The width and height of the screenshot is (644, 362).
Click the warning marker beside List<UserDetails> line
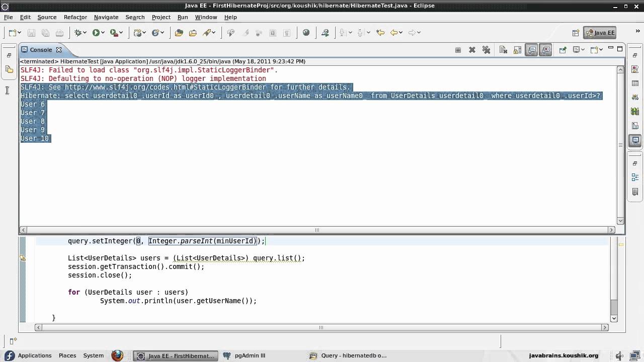click(23, 258)
